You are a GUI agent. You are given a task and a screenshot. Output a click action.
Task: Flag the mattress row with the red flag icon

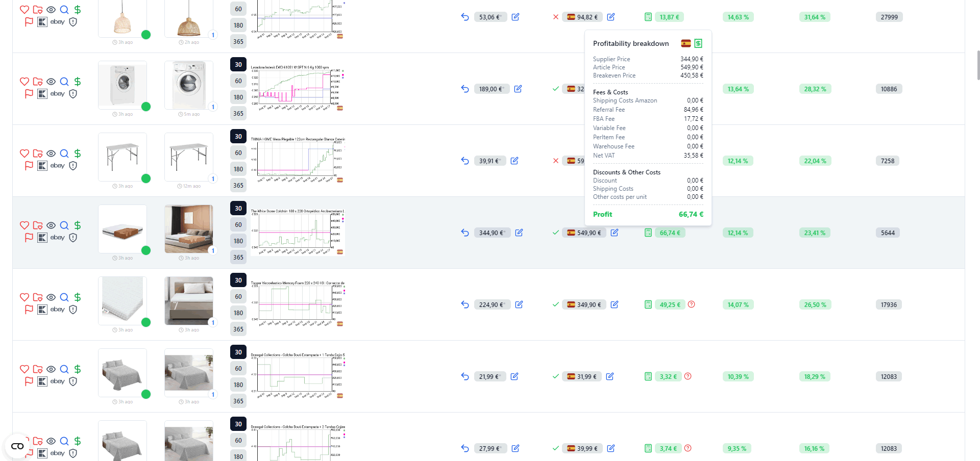(x=29, y=238)
